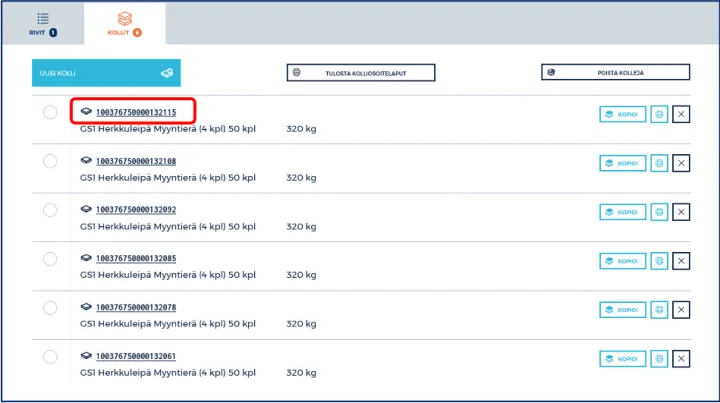Click print icon in row 100376750000132078
Image resolution: width=720 pixels, height=403 pixels.
pos(659,309)
